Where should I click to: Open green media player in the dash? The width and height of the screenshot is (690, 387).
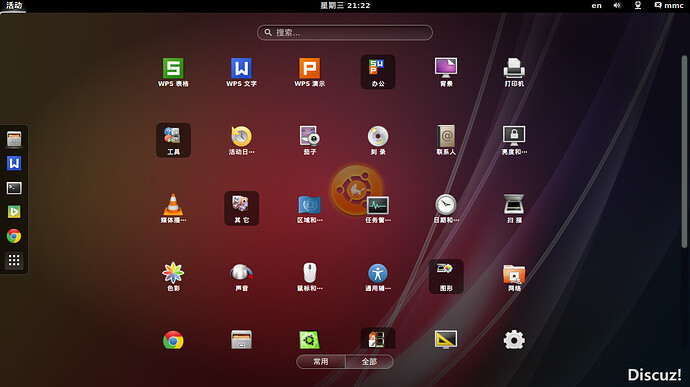pyautogui.click(x=14, y=212)
